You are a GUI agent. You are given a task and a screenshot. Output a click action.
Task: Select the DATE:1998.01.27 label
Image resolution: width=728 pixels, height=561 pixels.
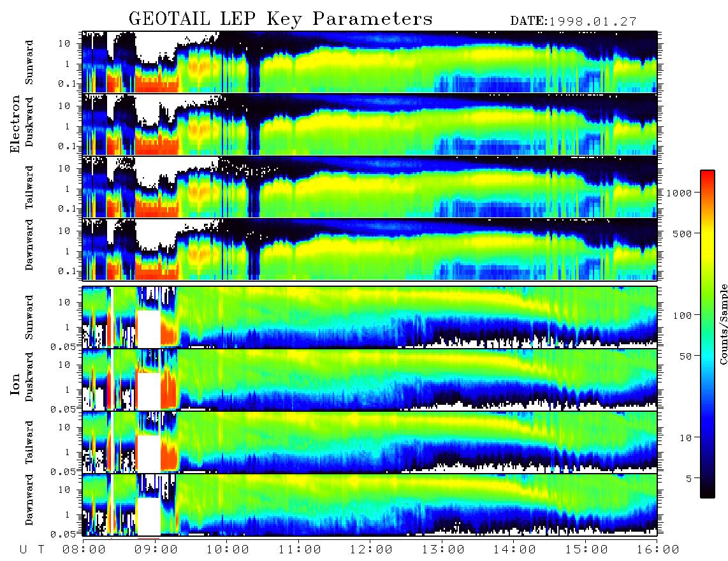pos(573,22)
